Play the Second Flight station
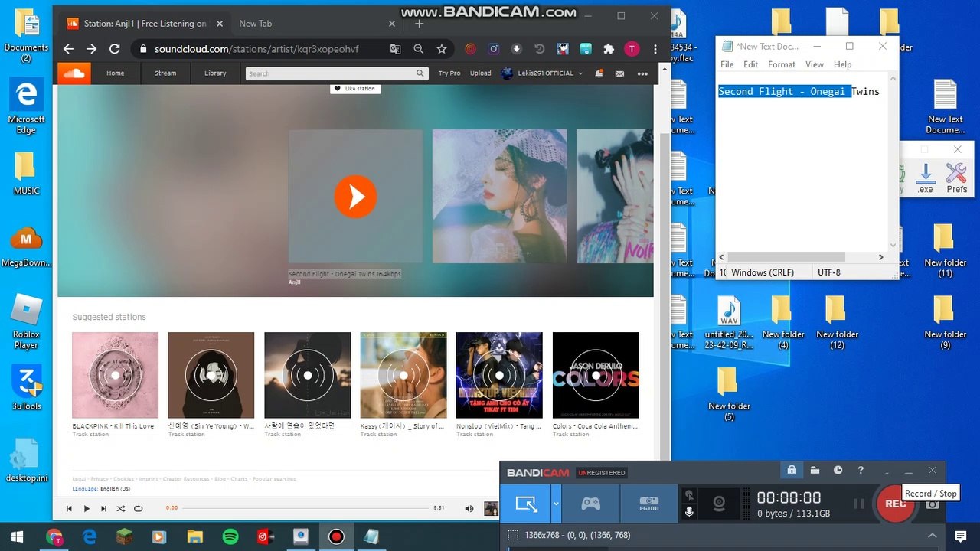 point(355,197)
